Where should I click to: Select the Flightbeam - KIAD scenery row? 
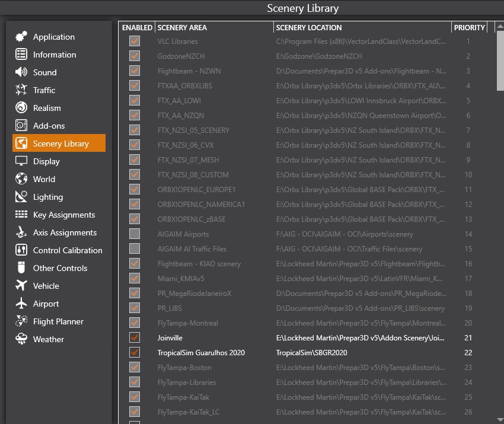(x=307, y=264)
